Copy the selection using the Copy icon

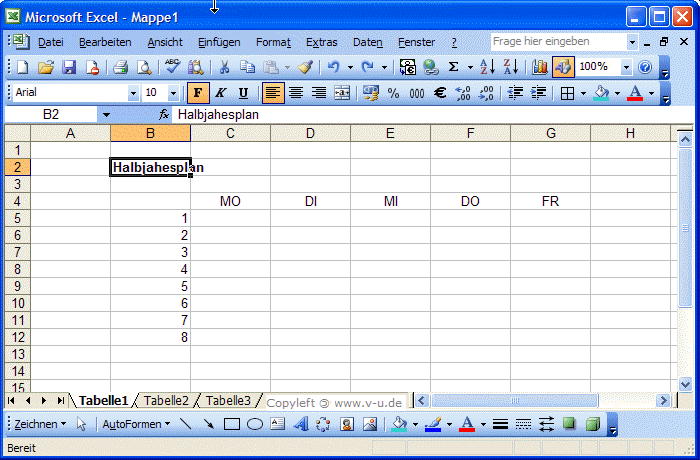coord(247,67)
